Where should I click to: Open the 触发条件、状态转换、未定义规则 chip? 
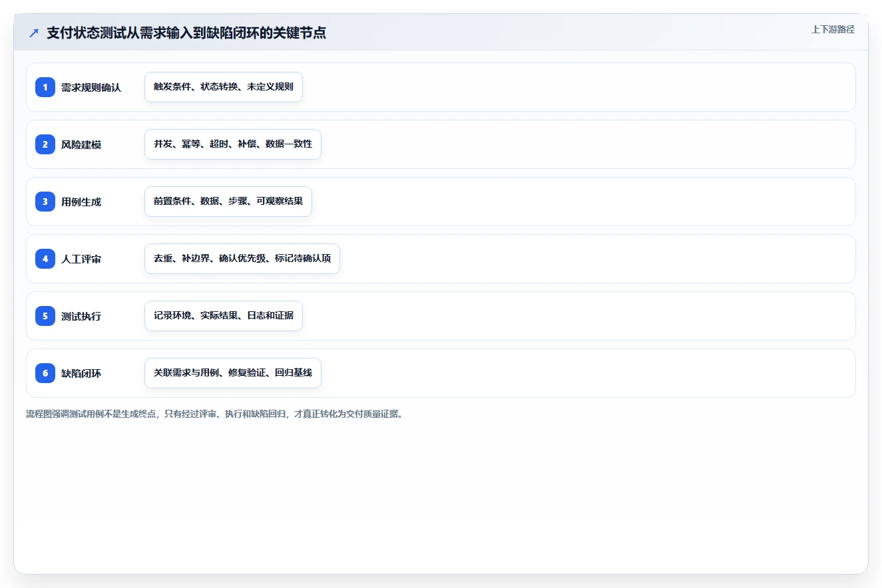(x=224, y=87)
